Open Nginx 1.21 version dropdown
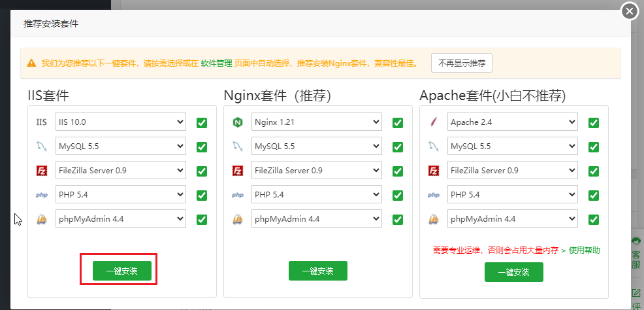The width and height of the screenshot is (644, 310). 317,122
